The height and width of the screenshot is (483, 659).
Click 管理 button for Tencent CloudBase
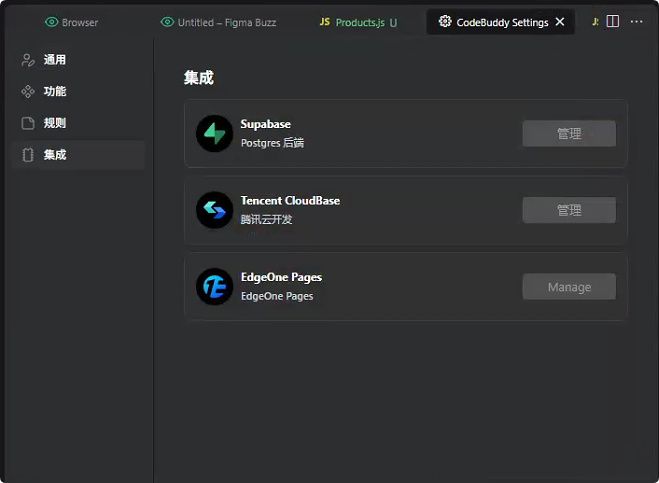pos(569,210)
